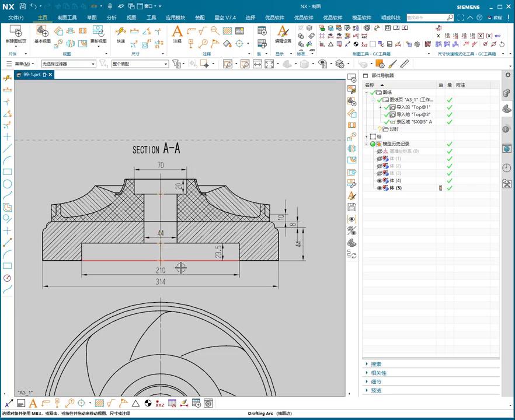Select the 快速 (Rapid Dimension) tool
The image size is (515, 420).
click(120, 32)
